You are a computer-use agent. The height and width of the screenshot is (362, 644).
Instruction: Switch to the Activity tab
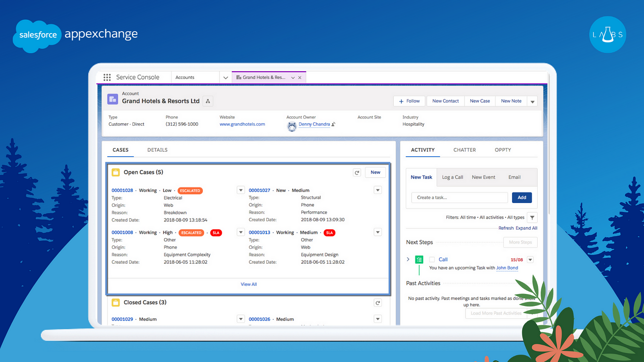tap(423, 150)
